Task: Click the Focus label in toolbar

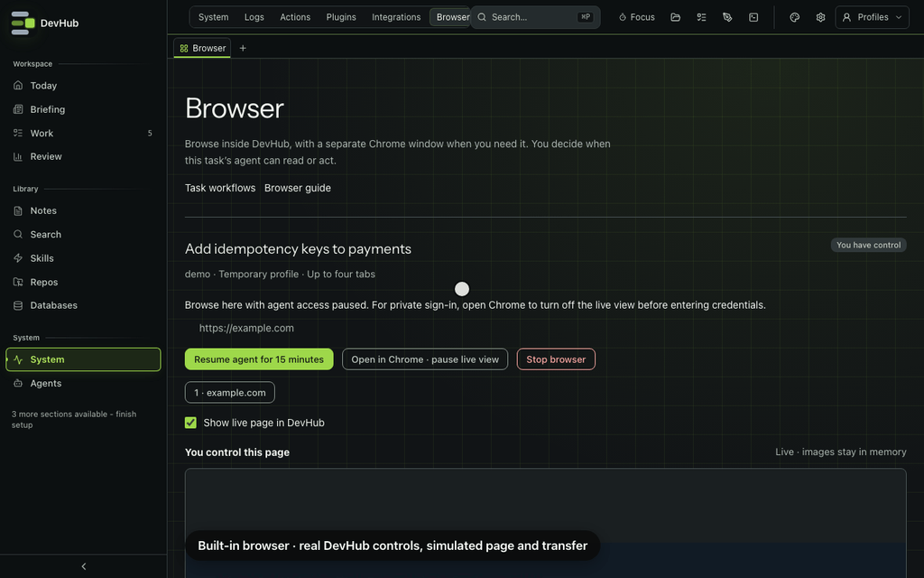Action: click(x=642, y=17)
